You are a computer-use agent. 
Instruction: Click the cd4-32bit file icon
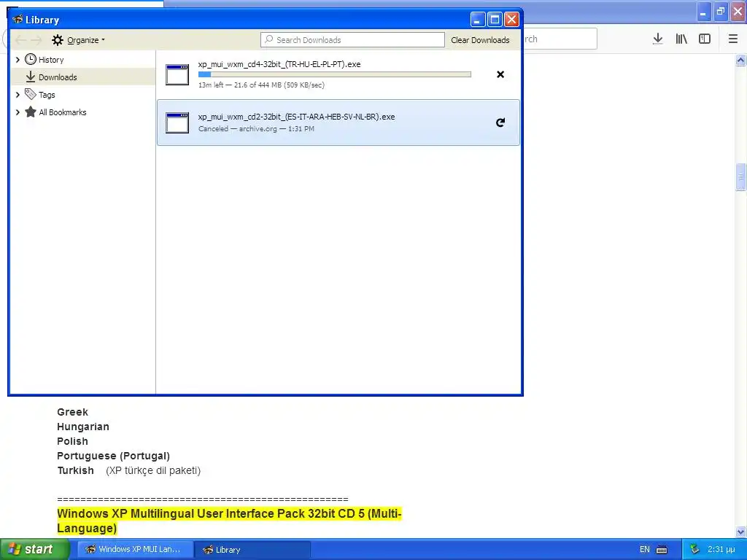tap(177, 75)
